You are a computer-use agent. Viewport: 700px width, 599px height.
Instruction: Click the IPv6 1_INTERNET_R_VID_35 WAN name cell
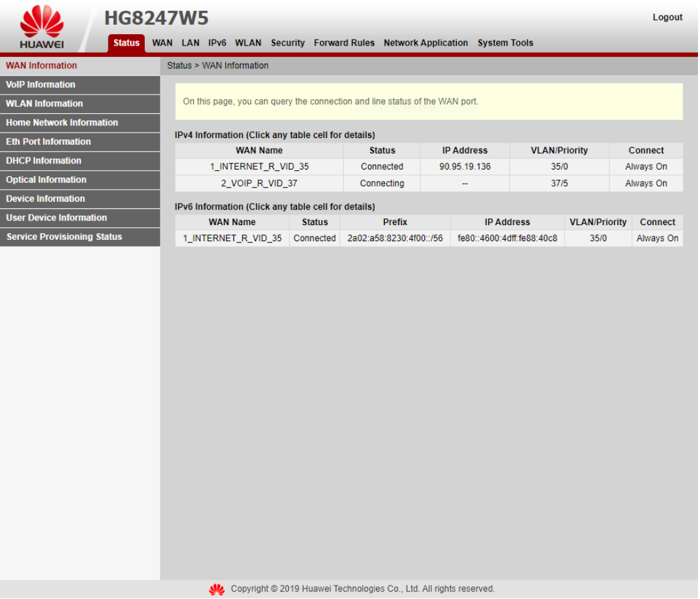pyautogui.click(x=232, y=238)
